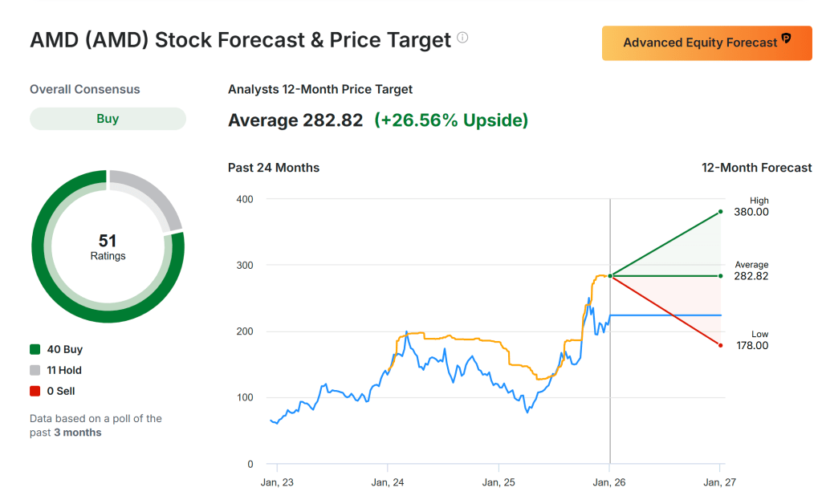Select the Buy consensus pill
The image size is (822, 504).
(x=108, y=119)
